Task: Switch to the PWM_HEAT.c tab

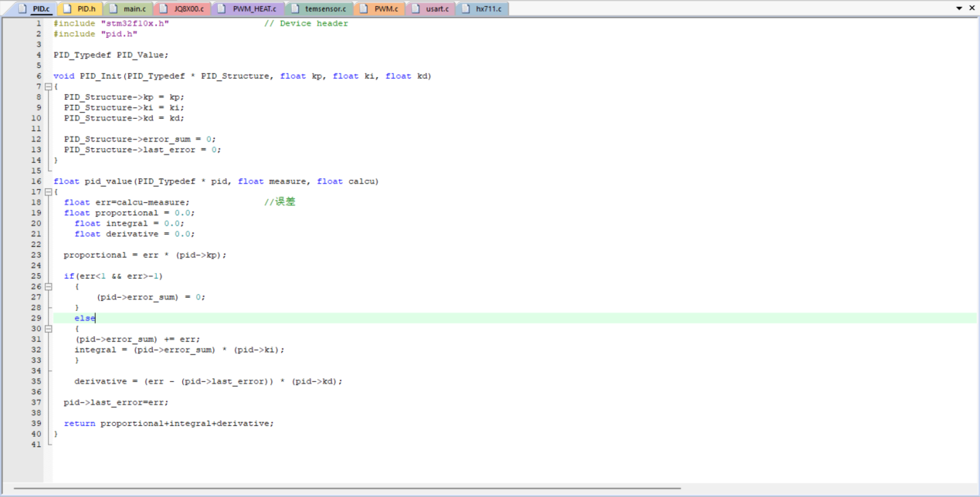Action: point(247,8)
